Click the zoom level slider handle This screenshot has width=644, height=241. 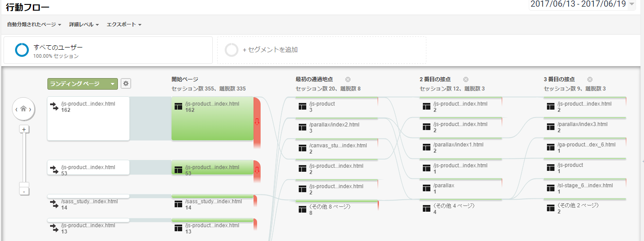(x=24, y=185)
